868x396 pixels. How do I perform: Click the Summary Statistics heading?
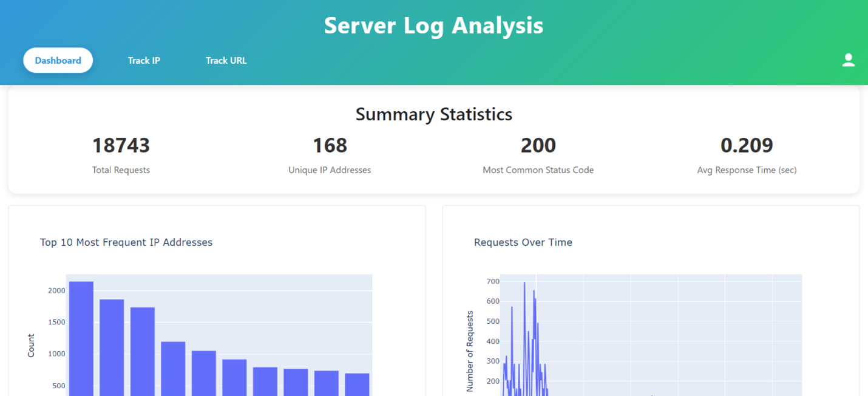click(433, 114)
